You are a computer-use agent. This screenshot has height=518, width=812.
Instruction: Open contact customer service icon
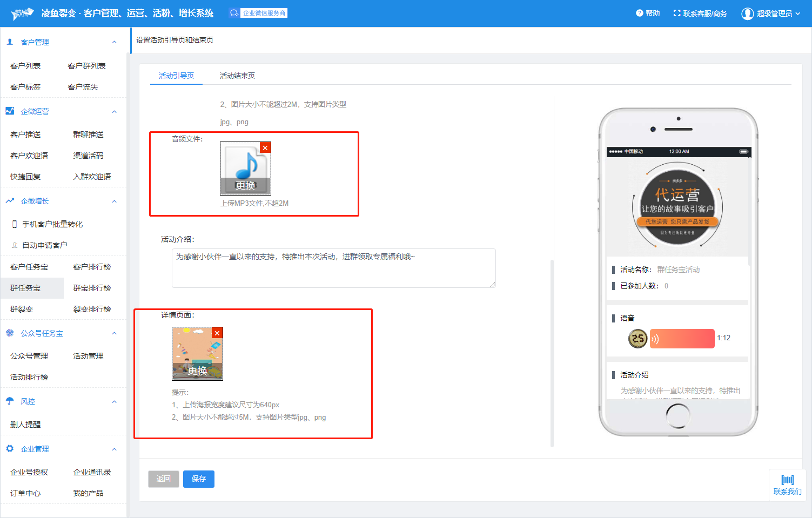click(x=677, y=14)
